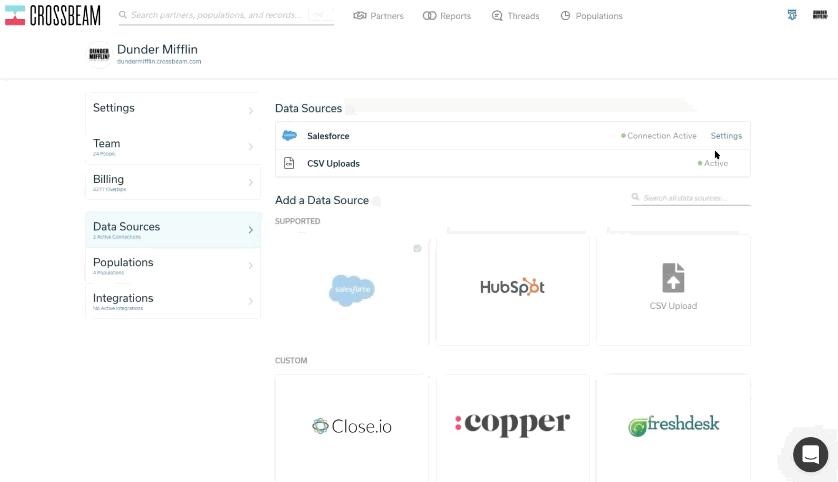Image resolution: width=838 pixels, height=482 pixels.
Task: Open the Reports menu
Action: click(447, 16)
